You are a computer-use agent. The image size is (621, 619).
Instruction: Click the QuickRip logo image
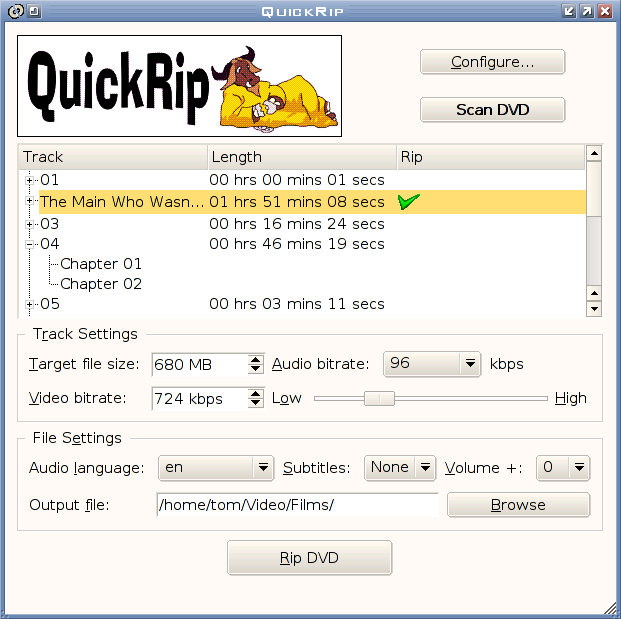(x=179, y=86)
